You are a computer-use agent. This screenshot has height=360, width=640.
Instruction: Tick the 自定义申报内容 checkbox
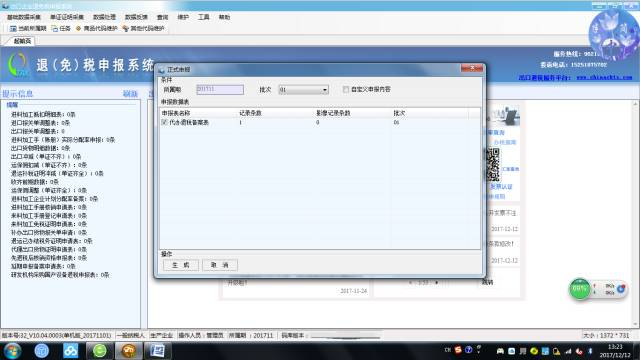coord(346,89)
